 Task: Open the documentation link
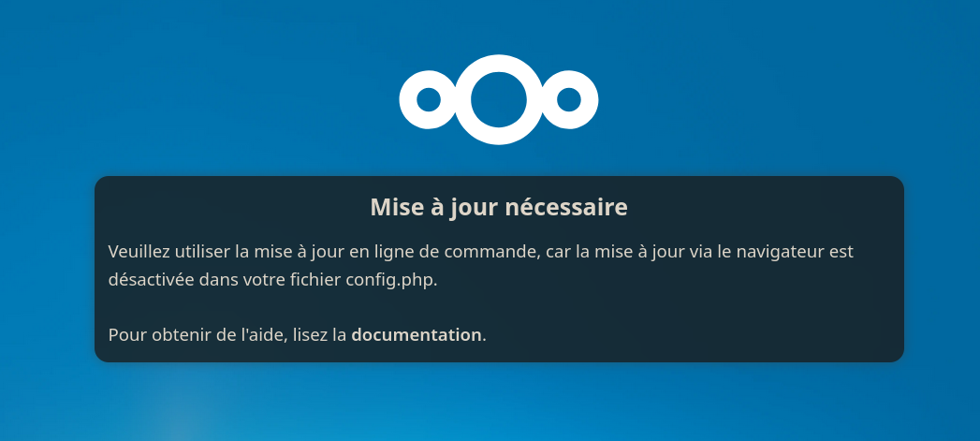coord(417,334)
